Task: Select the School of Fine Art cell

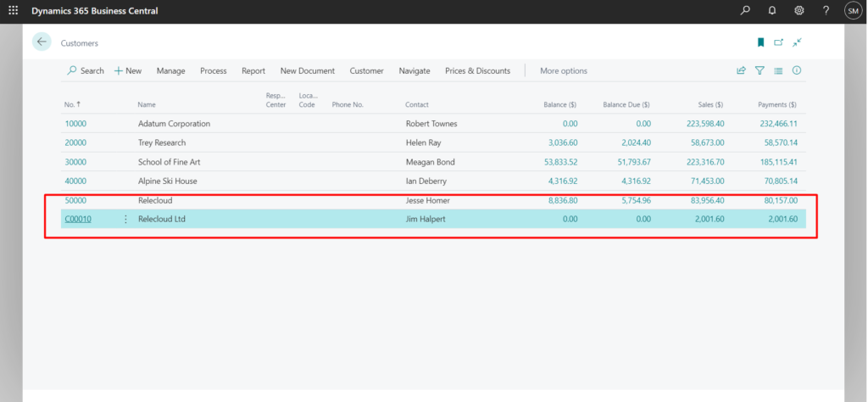Action: (x=169, y=162)
